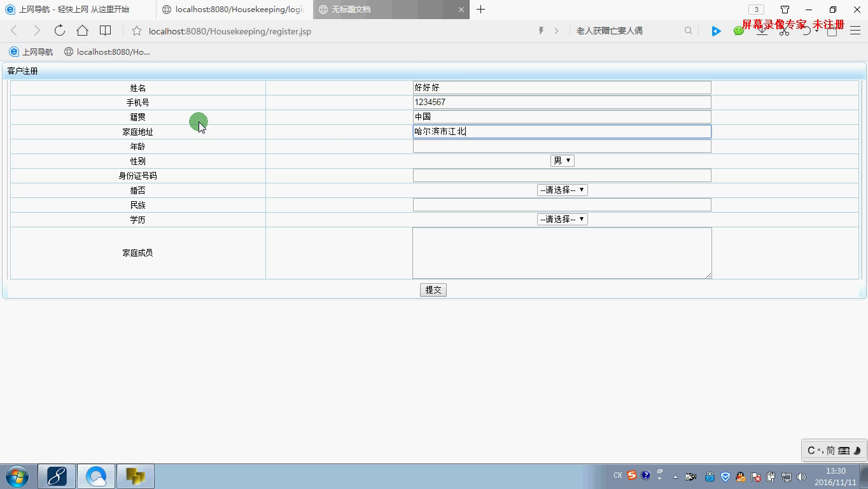Open the blue browser taskbar icon

click(96, 476)
